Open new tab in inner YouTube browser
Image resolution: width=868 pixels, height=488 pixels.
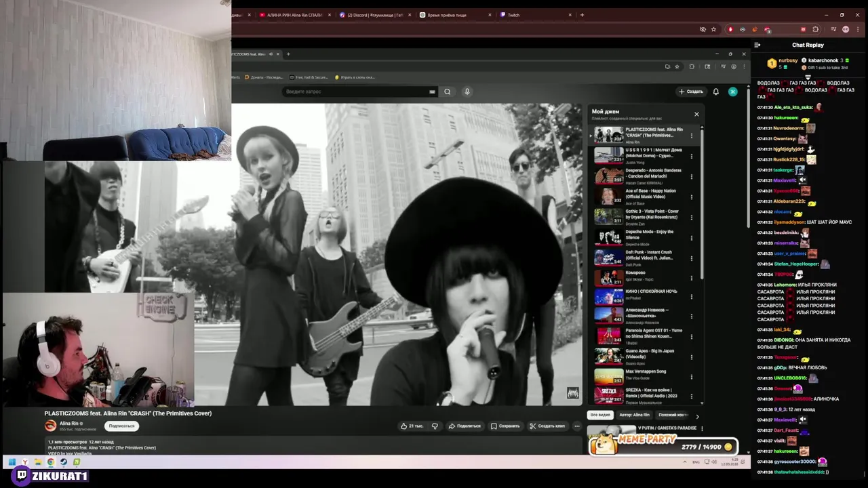tap(288, 54)
